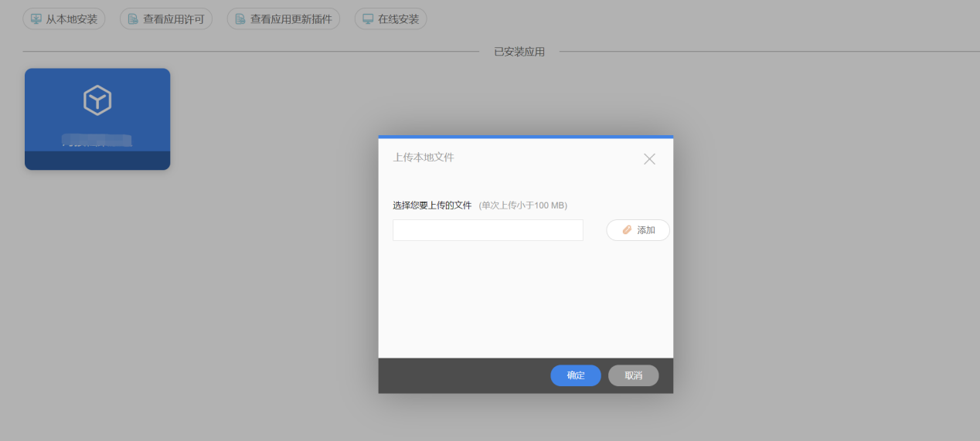The height and width of the screenshot is (441, 980).
Task: Cancel upload with 取消
Action: 634,375
